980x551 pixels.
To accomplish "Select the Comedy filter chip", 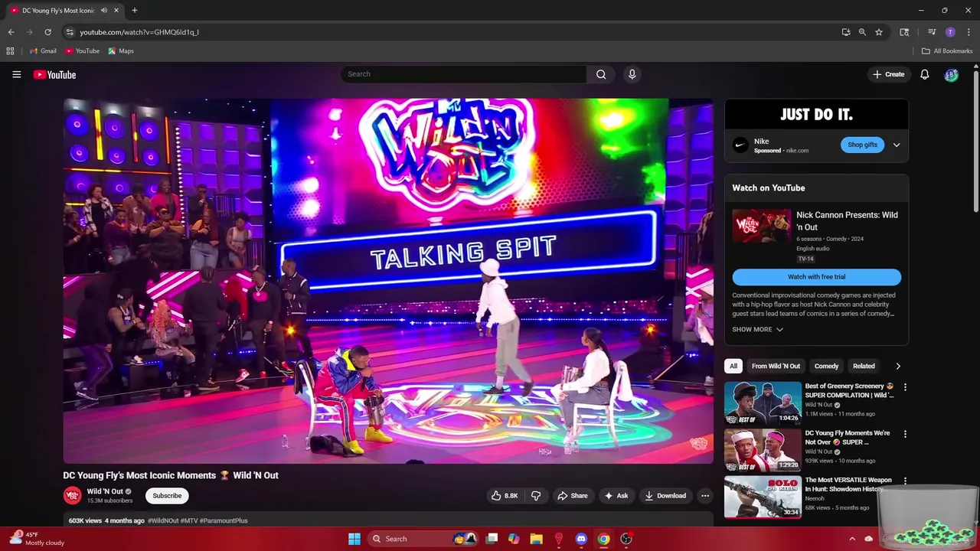I will pyautogui.click(x=826, y=366).
